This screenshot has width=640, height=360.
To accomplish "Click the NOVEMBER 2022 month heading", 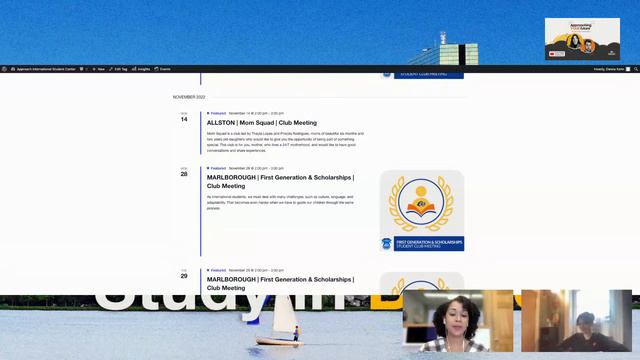I will click(189, 97).
